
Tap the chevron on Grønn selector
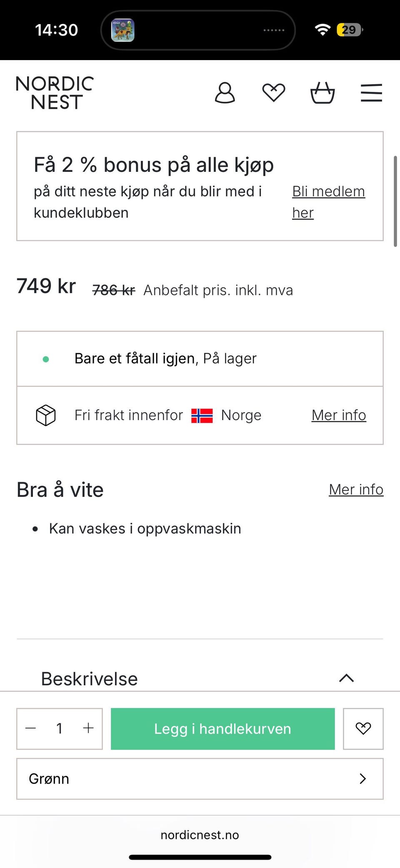click(x=363, y=778)
